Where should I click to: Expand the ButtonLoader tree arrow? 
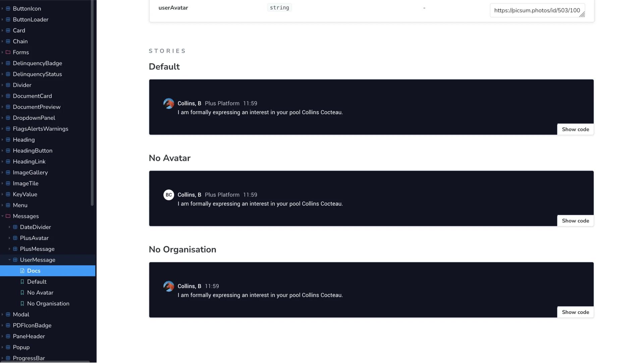pyautogui.click(x=2, y=19)
